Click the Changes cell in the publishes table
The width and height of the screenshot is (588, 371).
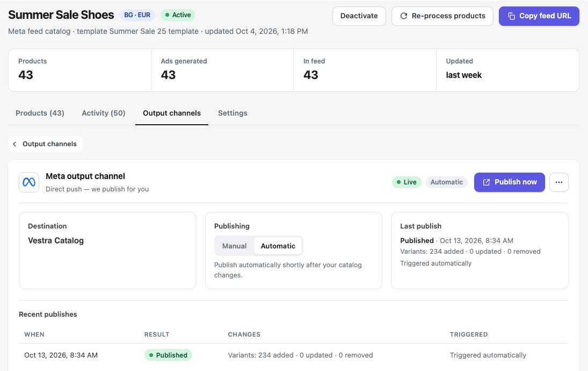(300, 355)
